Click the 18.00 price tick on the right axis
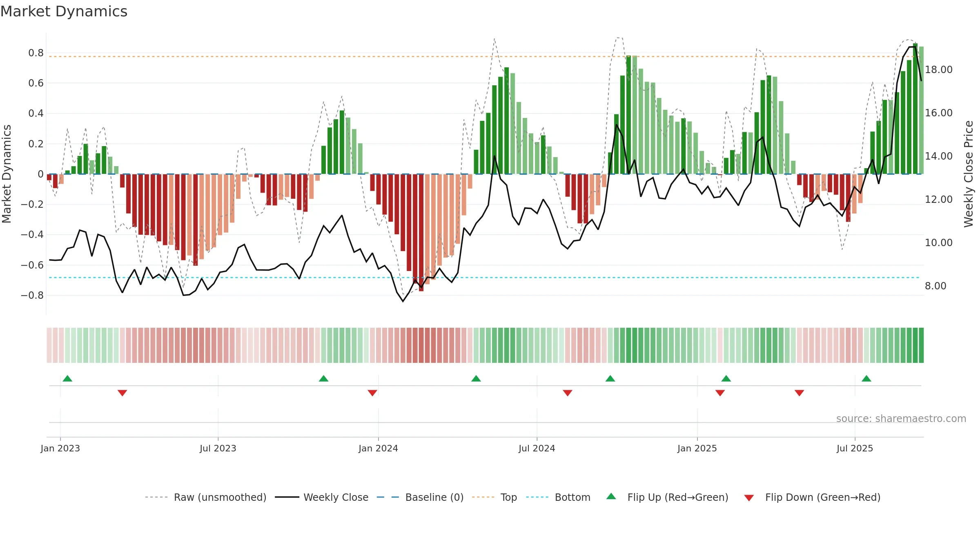This screenshot has width=980, height=551. tap(939, 70)
